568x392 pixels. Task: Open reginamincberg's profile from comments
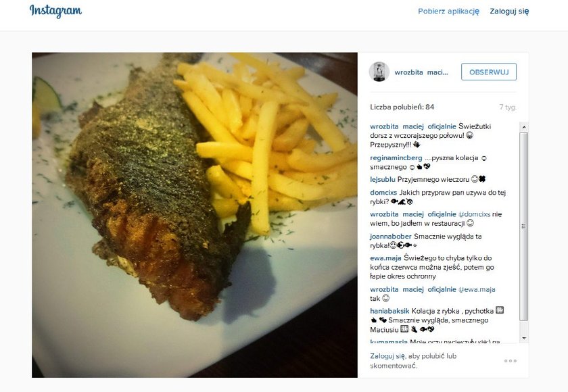[x=396, y=157]
